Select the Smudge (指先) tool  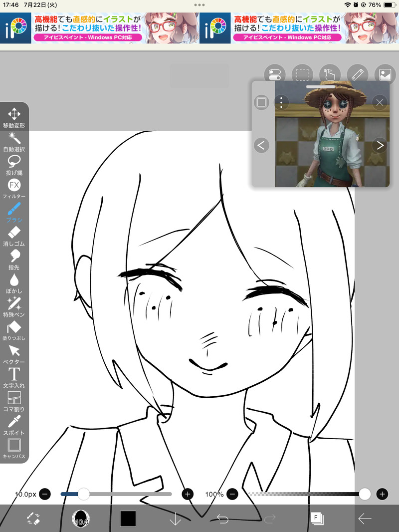coord(14,260)
